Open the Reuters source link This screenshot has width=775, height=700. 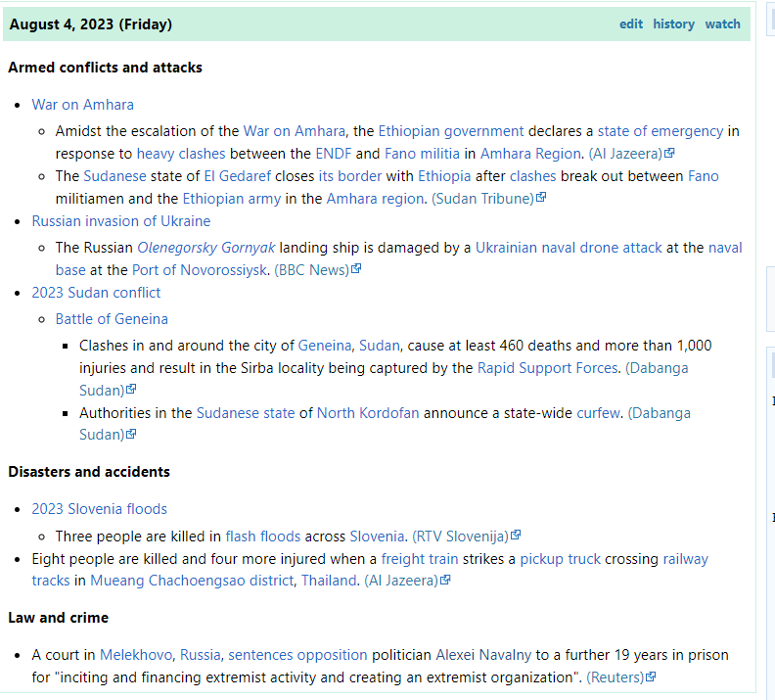pos(615,677)
